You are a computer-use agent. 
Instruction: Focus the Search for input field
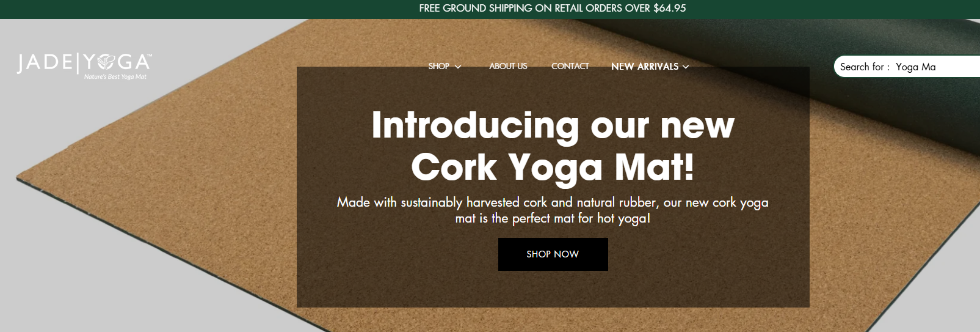click(x=907, y=67)
